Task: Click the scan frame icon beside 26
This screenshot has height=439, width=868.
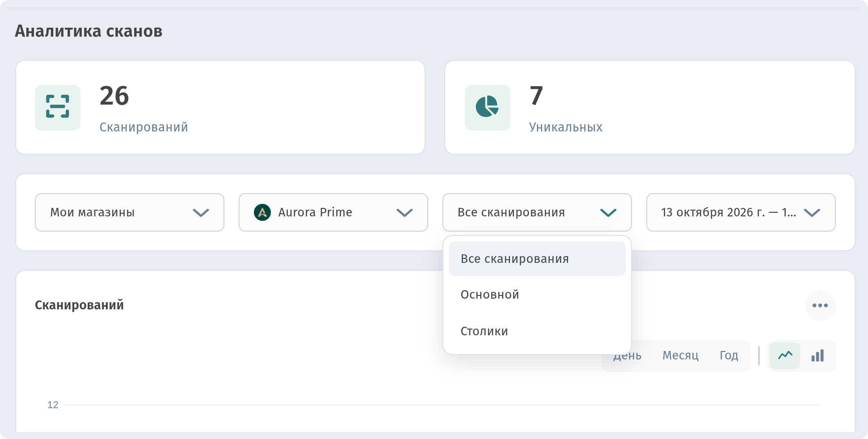Action: click(x=58, y=107)
